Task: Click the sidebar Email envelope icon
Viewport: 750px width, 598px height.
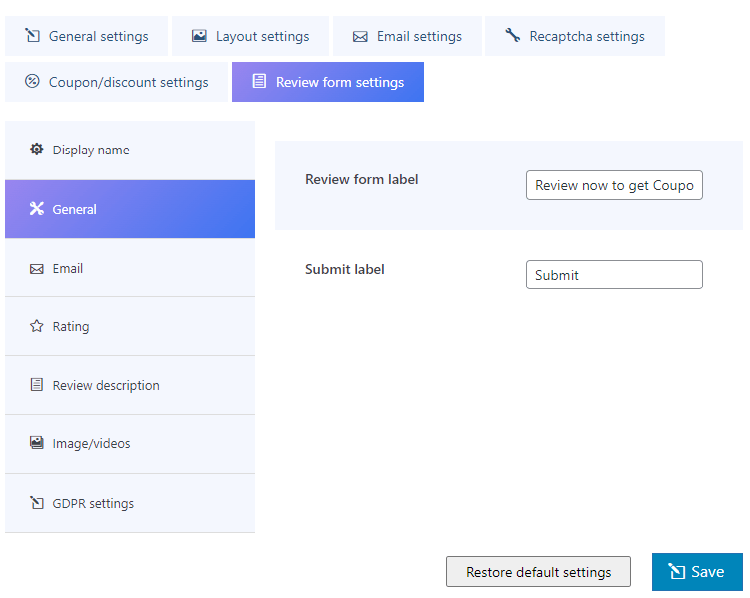Action: point(37,269)
